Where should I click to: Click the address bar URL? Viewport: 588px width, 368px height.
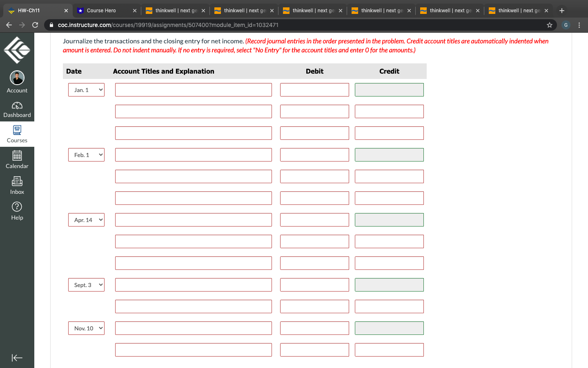[x=168, y=25]
